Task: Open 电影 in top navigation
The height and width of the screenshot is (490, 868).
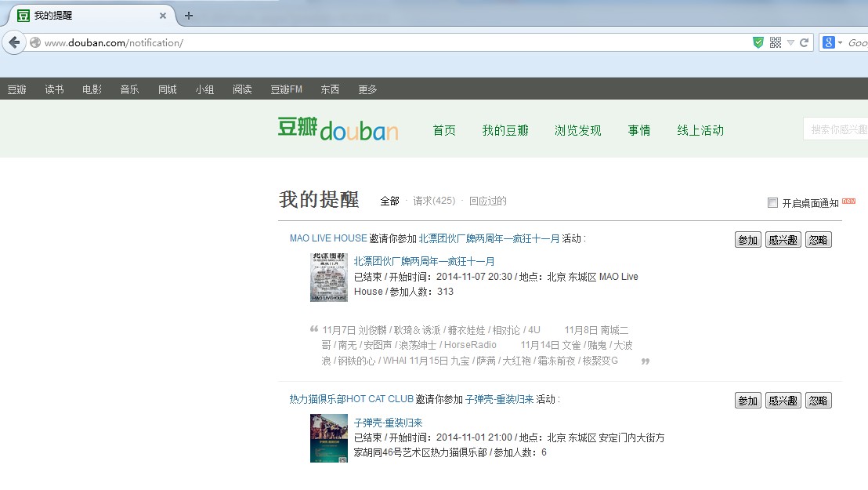Action: (x=92, y=89)
